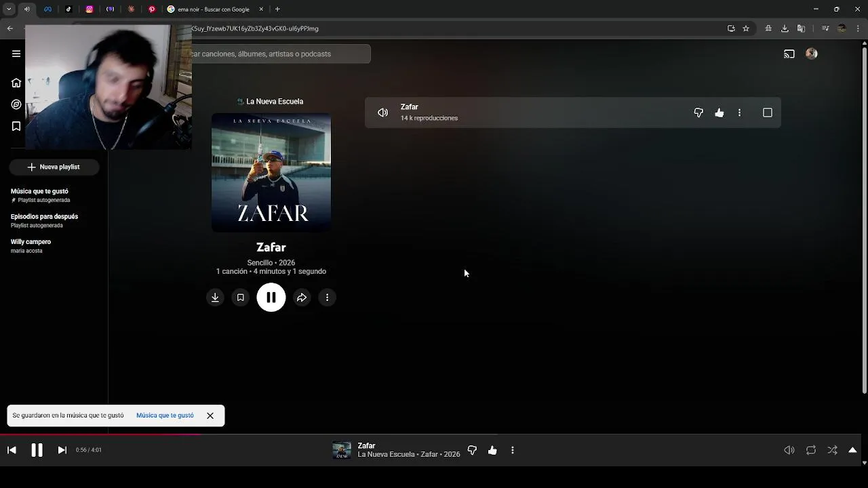The height and width of the screenshot is (488, 868).
Task: Save Zafar single to library
Action: pos(240,298)
